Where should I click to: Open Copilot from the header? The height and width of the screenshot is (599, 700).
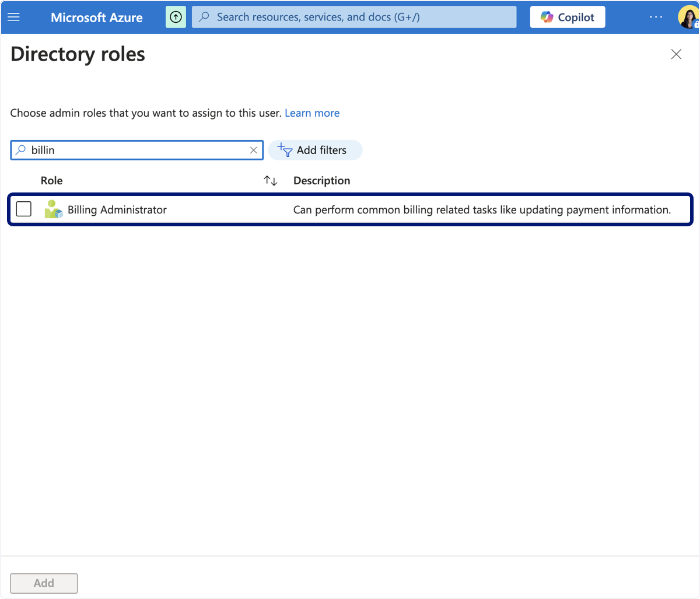point(568,17)
